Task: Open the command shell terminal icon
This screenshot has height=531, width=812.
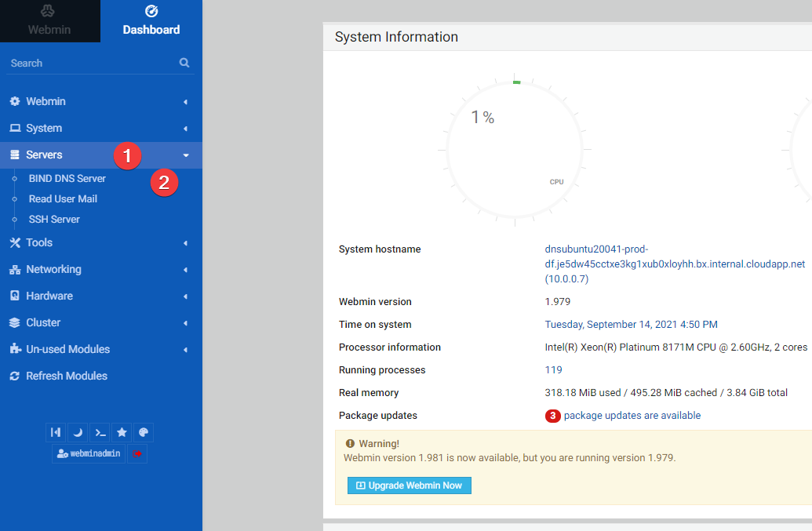Action: coord(100,433)
